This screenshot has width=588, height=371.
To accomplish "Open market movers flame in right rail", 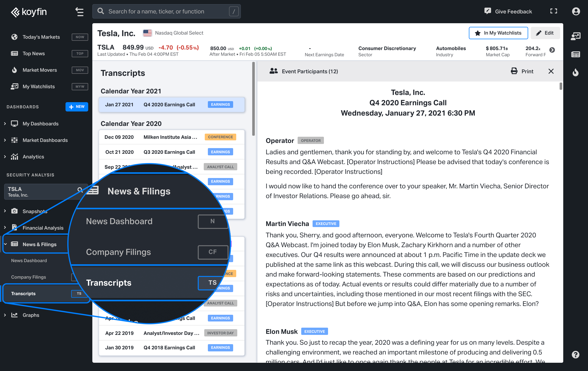I will 576,72.
